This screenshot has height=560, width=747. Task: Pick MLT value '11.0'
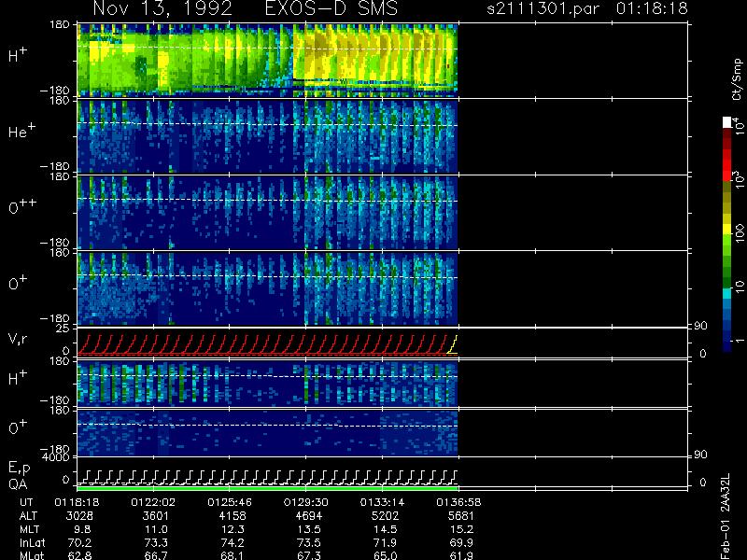tap(156, 529)
